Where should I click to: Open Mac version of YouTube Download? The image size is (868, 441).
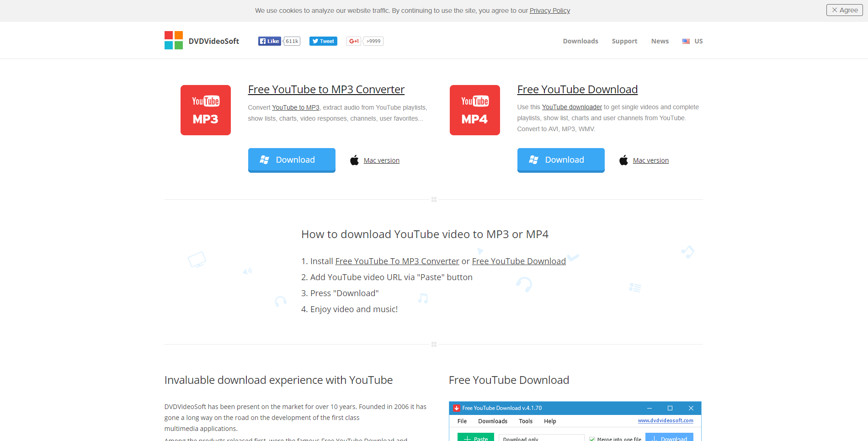pos(651,160)
